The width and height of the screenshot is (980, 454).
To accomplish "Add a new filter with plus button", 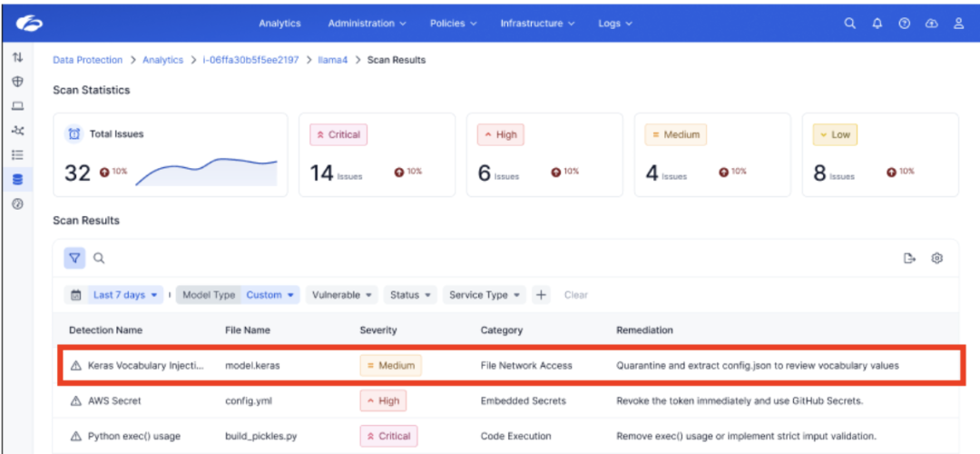I will tap(541, 295).
